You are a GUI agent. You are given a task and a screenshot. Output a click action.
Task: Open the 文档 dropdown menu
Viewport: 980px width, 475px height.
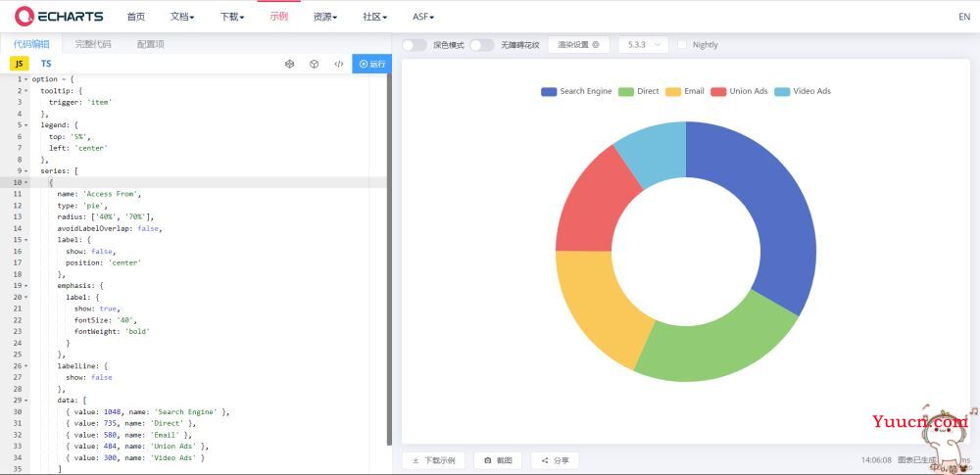182,17
